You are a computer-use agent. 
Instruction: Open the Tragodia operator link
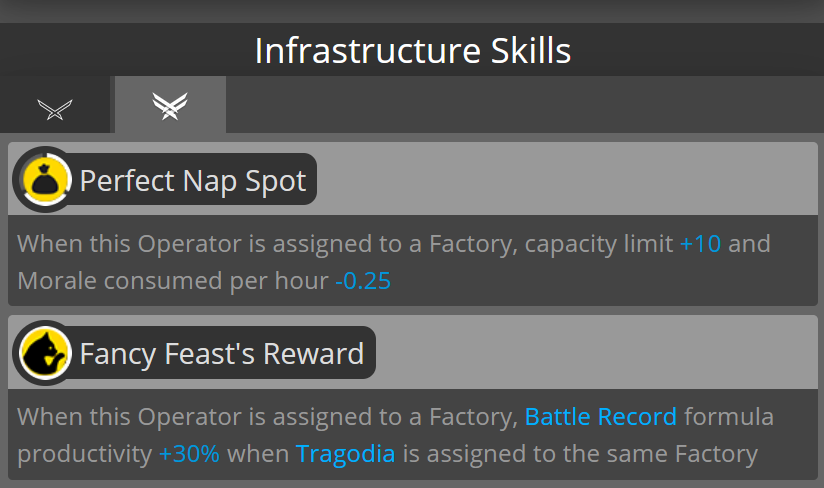tap(345, 453)
